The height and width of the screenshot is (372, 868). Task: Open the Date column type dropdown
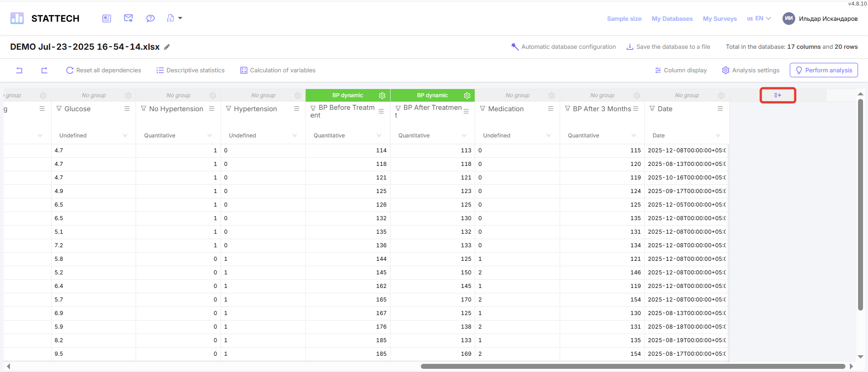point(718,136)
